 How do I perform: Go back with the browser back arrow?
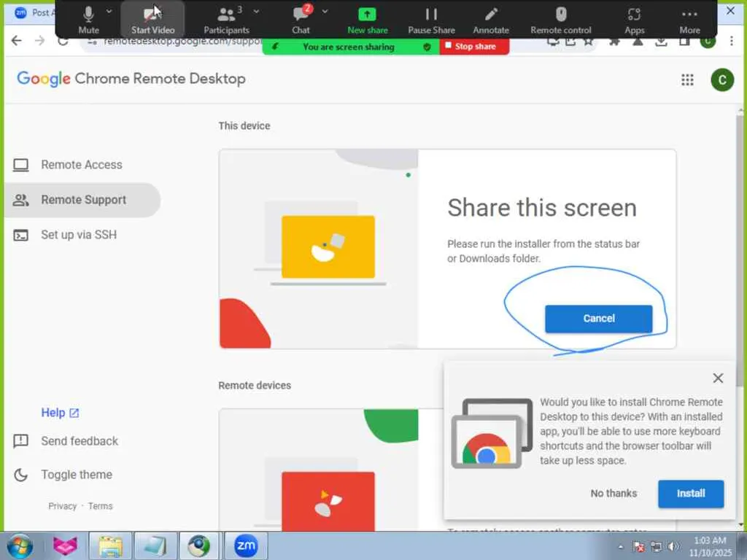(17, 41)
